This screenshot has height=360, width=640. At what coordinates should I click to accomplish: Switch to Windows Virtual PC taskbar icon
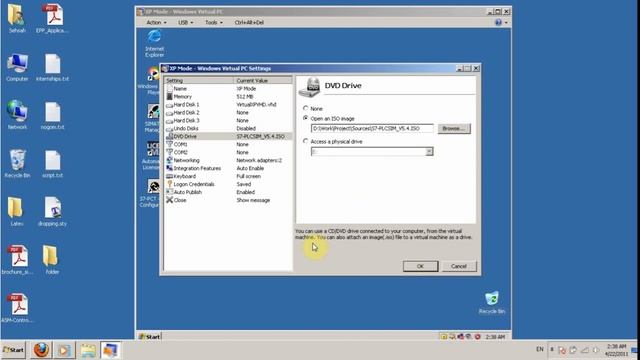point(110,350)
